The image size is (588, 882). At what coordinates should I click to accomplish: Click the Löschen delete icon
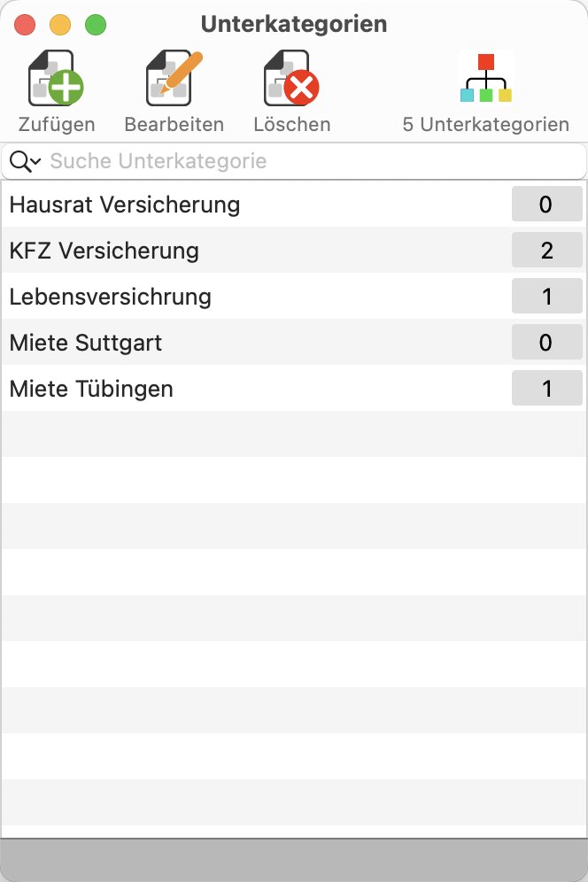(x=291, y=78)
